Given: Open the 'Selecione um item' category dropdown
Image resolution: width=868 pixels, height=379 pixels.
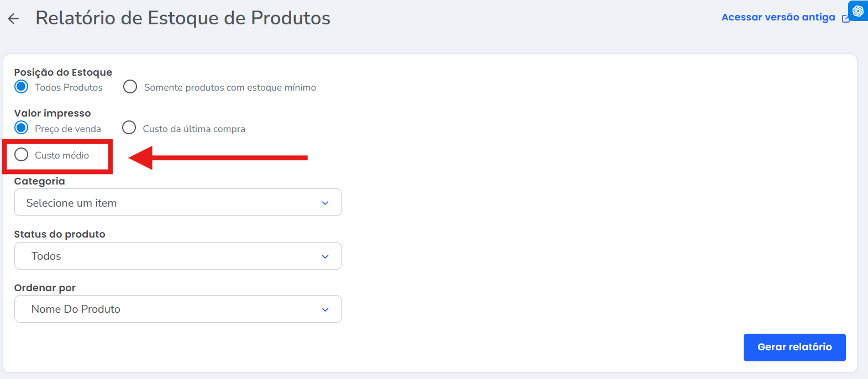Looking at the screenshot, I should [166, 203].
